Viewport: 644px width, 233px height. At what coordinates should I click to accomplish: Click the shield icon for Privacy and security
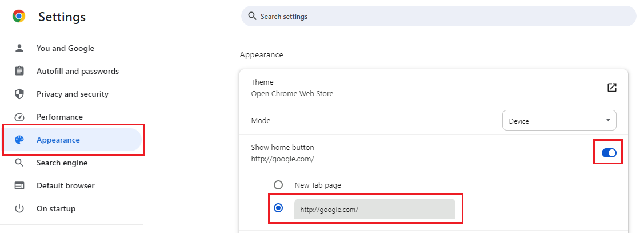pyautogui.click(x=19, y=94)
